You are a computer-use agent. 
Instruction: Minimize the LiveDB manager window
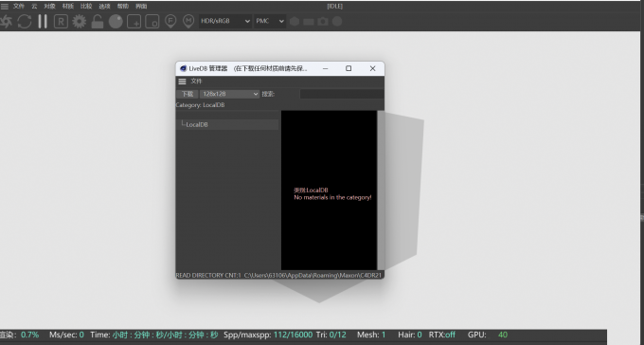325,68
